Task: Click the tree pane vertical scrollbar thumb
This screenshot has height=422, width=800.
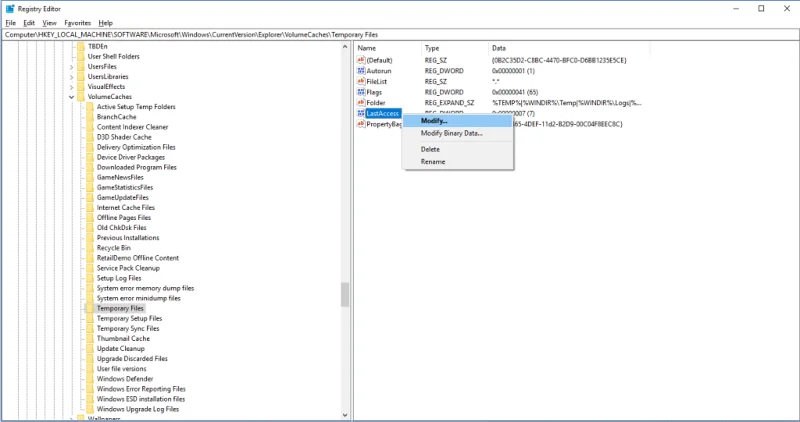Action: pyautogui.click(x=346, y=294)
